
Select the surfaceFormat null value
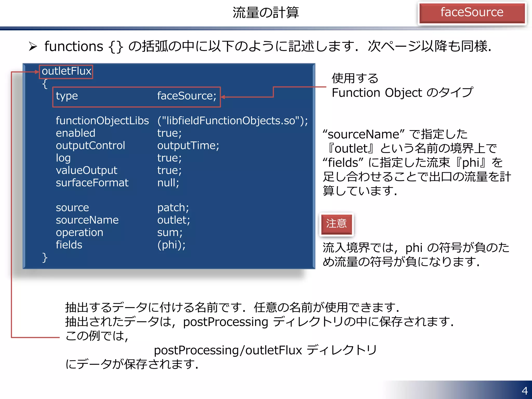[168, 183]
